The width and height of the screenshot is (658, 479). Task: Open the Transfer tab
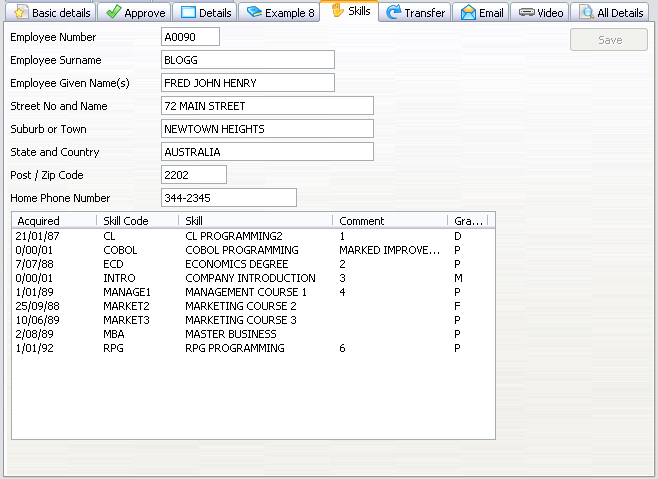pos(415,13)
